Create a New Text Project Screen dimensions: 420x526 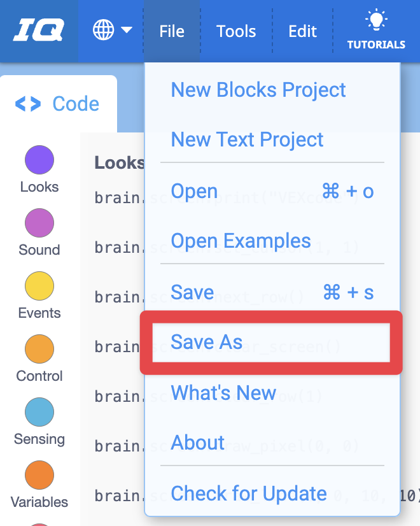tap(247, 139)
